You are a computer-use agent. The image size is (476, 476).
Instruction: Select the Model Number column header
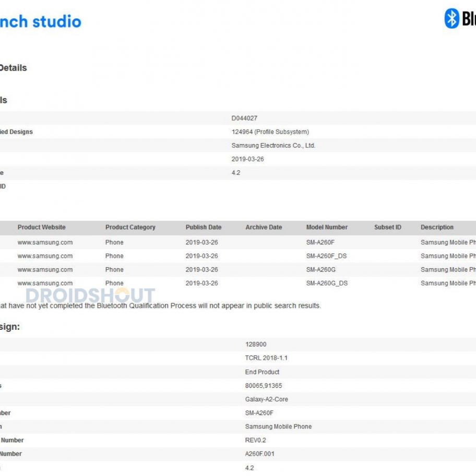pos(327,228)
